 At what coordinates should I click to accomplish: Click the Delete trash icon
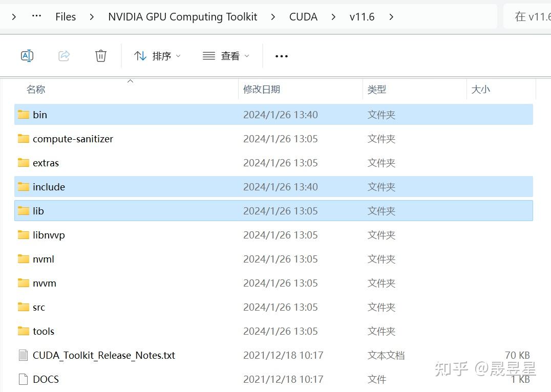(101, 56)
